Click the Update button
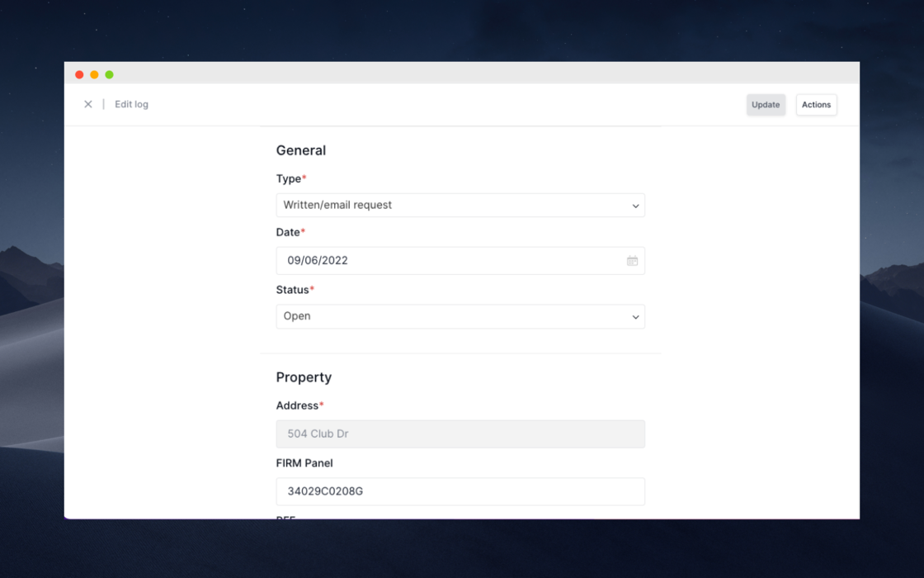 (x=766, y=105)
